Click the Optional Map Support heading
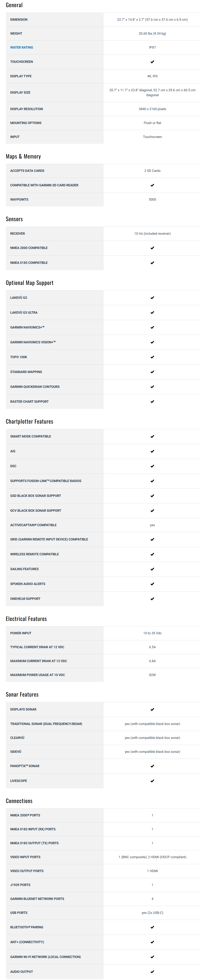The width and height of the screenshot is (203, 980). coord(29,283)
